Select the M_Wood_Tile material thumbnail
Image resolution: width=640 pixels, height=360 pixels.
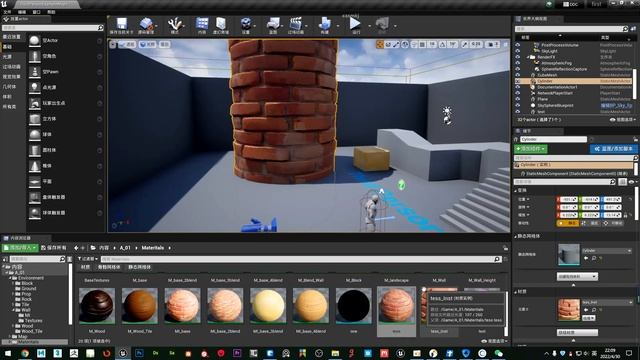click(140, 306)
